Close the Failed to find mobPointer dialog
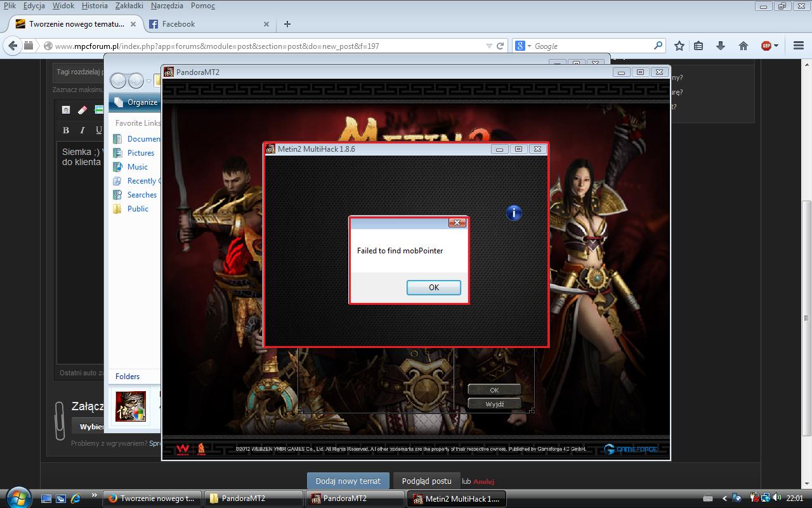The image size is (812, 508). 457,223
